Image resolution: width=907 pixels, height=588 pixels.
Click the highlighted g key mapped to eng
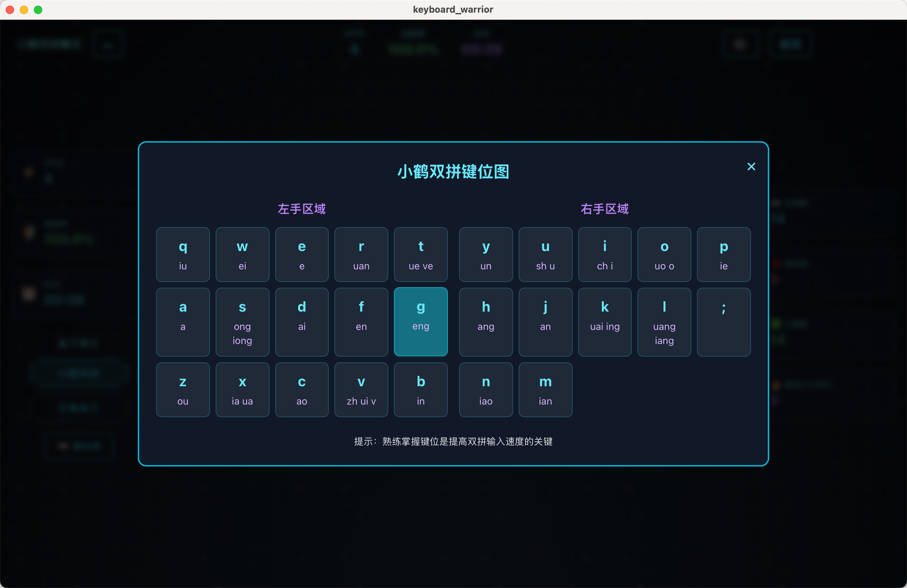420,322
